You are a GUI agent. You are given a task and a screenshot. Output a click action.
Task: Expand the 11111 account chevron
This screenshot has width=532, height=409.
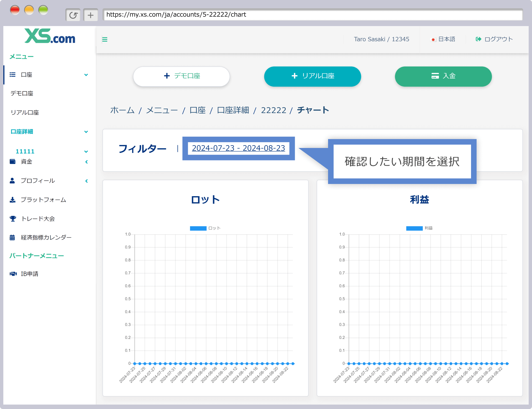(86, 152)
